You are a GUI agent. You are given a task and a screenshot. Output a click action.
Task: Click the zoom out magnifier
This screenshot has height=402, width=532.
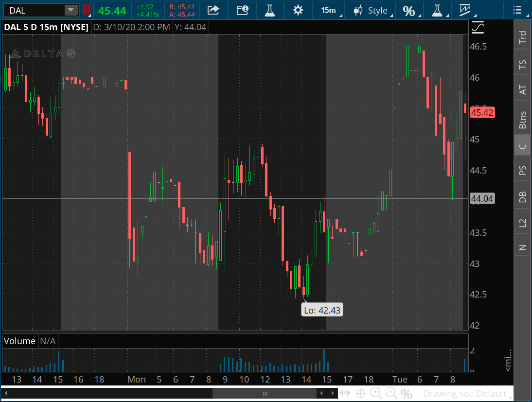391,393
